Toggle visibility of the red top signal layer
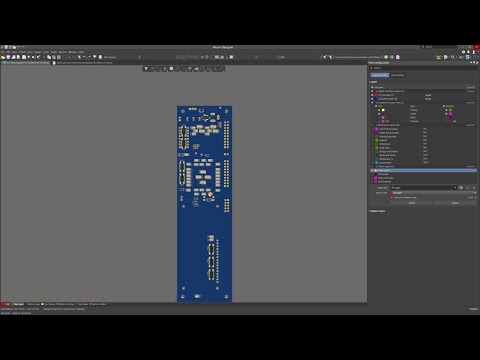 pos(372,95)
